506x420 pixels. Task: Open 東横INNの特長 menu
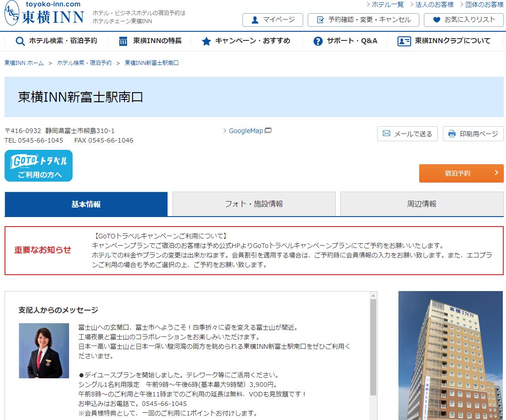point(150,41)
